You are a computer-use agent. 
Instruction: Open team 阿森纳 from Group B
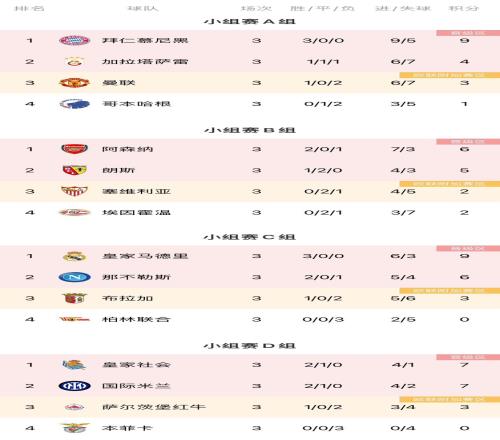(x=128, y=149)
